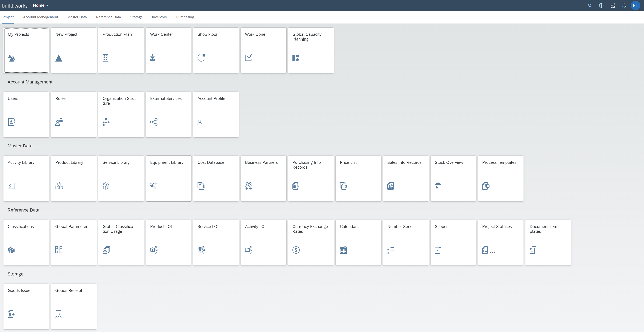Click the Shop Floor clock icon
644x332 pixels.
(201, 58)
